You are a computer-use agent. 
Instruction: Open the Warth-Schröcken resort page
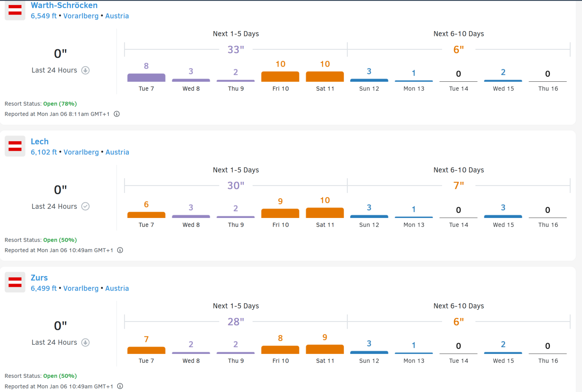tap(64, 5)
